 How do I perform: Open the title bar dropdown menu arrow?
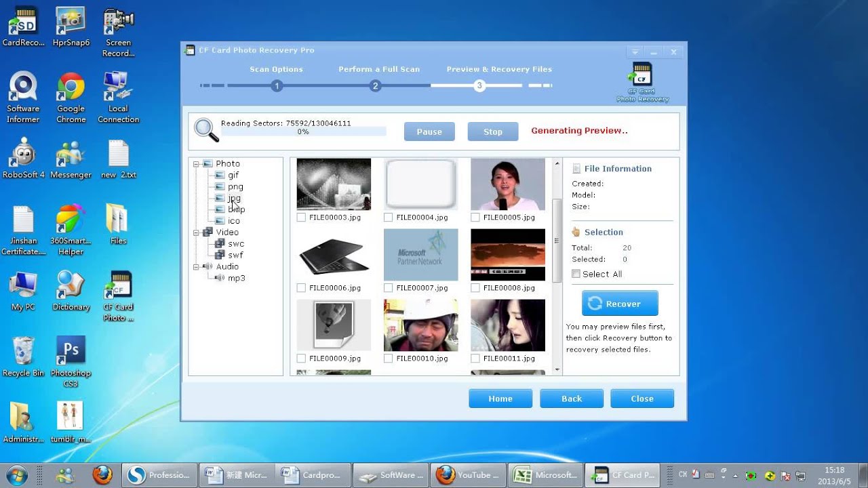635,52
